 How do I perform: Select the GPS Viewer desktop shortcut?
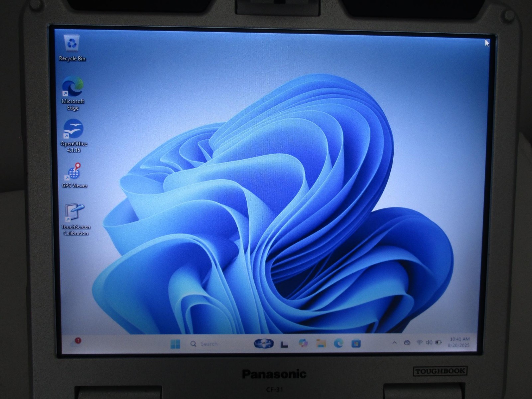(74, 176)
